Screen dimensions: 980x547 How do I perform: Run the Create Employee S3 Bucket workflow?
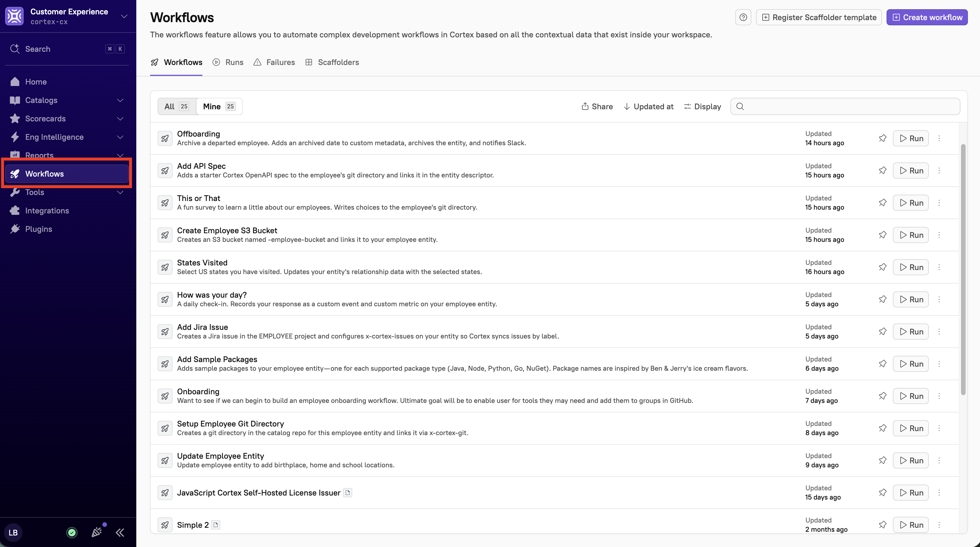911,235
